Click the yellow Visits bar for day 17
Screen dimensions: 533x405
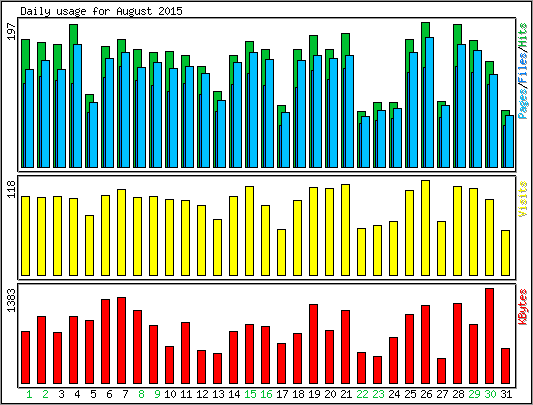click(x=281, y=252)
